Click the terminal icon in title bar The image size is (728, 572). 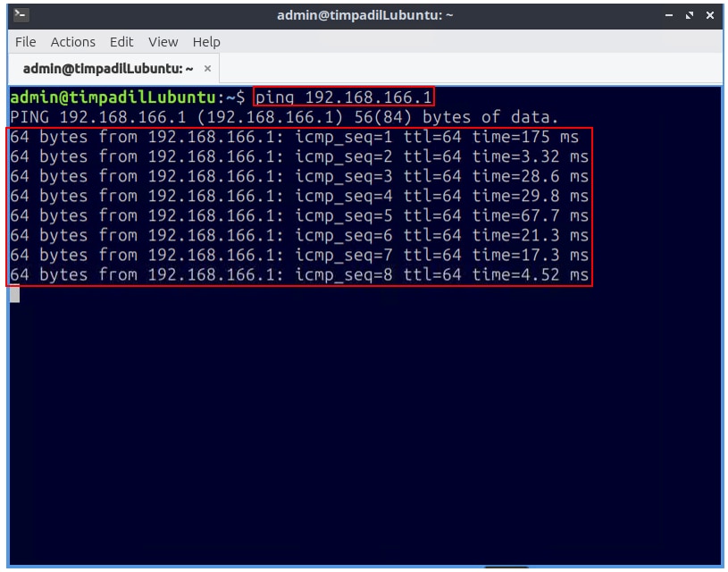[x=21, y=15]
